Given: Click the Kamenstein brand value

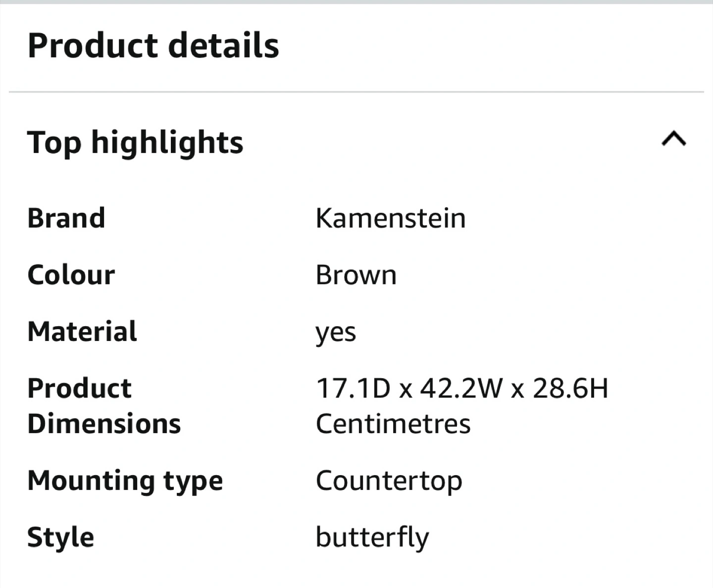Looking at the screenshot, I should tap(391, 218).
